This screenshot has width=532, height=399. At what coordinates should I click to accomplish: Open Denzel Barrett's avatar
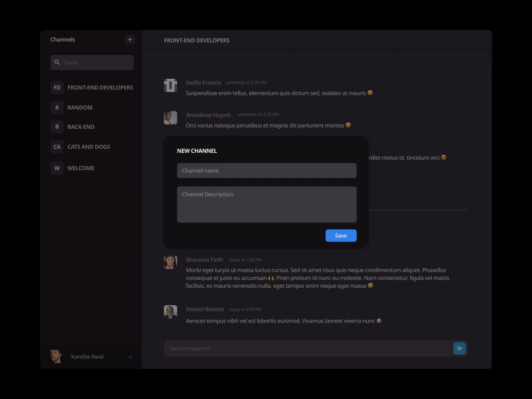tap(170, 312)
